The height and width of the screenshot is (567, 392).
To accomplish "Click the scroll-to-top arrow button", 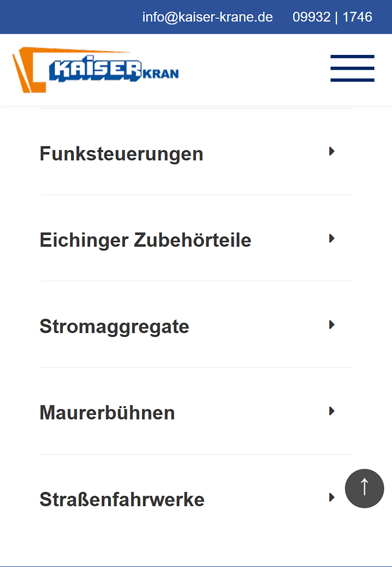I will (x=364, y=488).
